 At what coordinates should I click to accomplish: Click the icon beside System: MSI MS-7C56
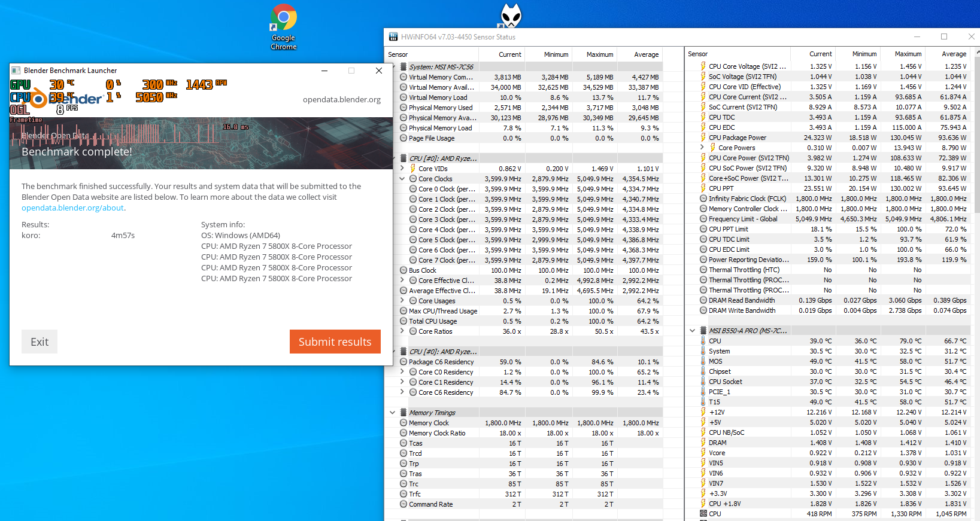tap(403, 67)
